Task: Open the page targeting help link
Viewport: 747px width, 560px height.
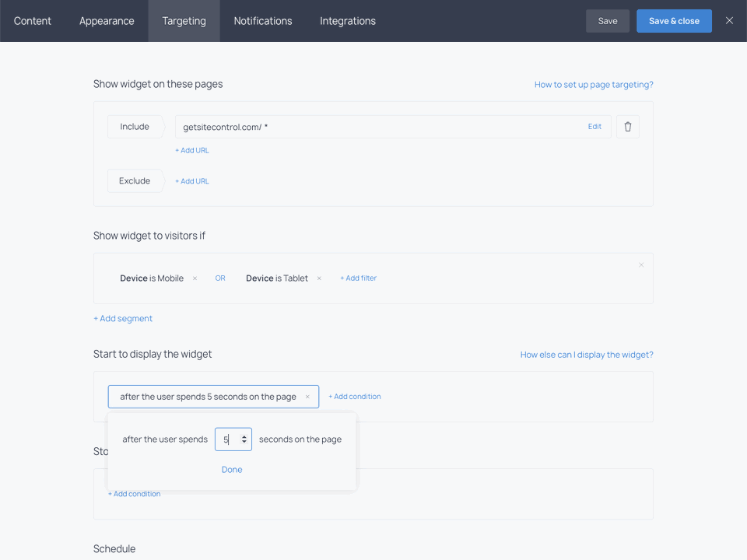Action: click(594, 85)
